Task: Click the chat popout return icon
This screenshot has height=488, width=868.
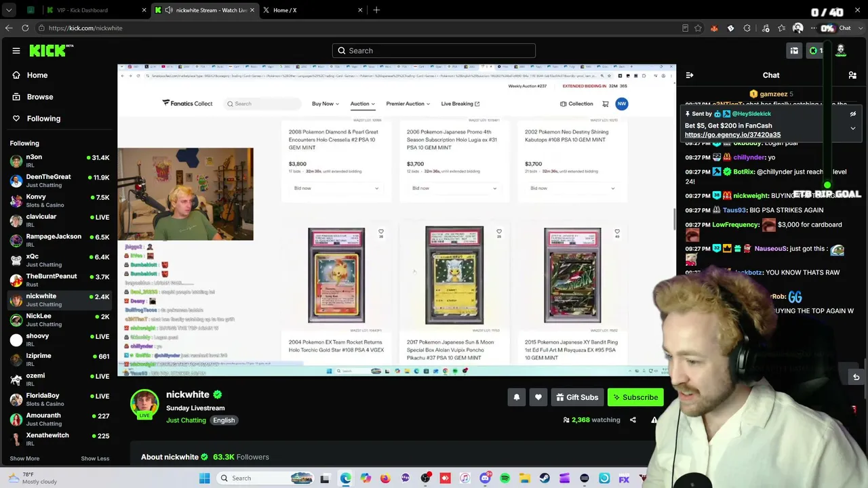Action: point(856,377)
